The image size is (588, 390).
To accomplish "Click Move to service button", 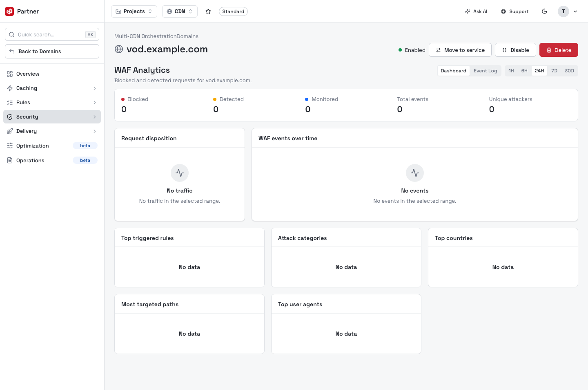I will tap(459, 50).
